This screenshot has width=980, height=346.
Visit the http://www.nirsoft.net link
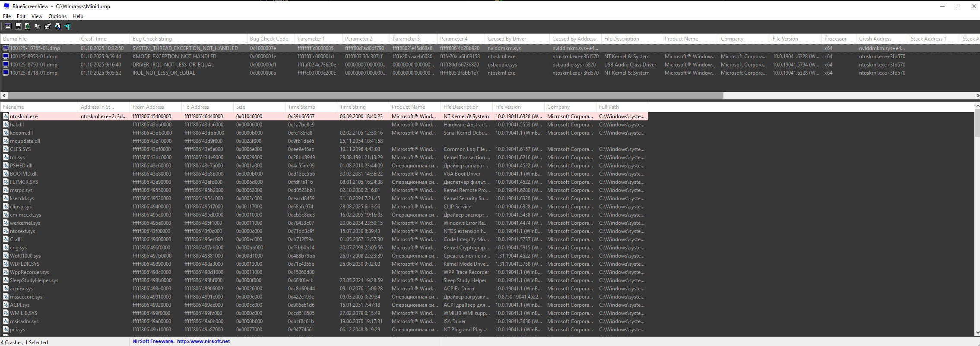(x=203, y=341)
